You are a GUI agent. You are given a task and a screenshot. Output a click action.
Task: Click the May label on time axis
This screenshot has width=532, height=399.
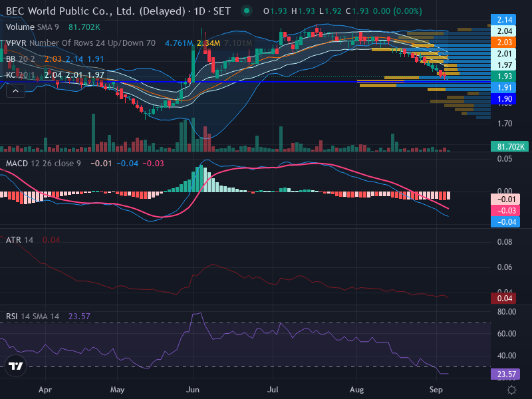click(x=118, y=390)
